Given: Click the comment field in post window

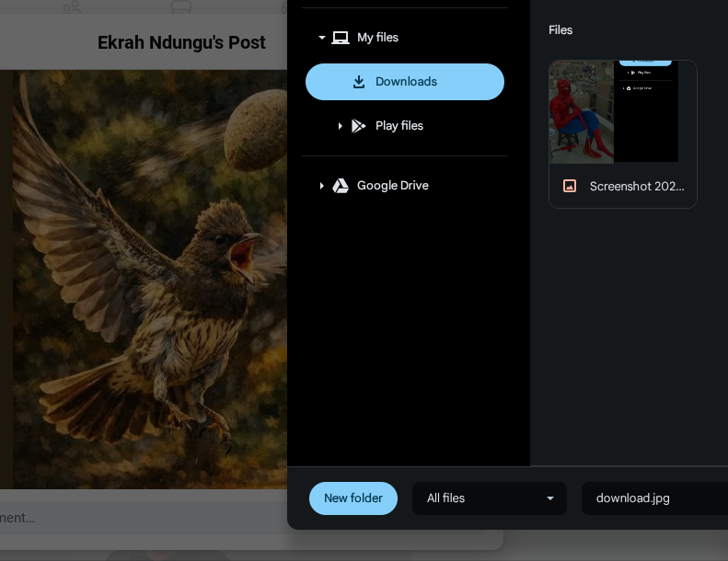Looking at the screenshot, I should 144,518.
